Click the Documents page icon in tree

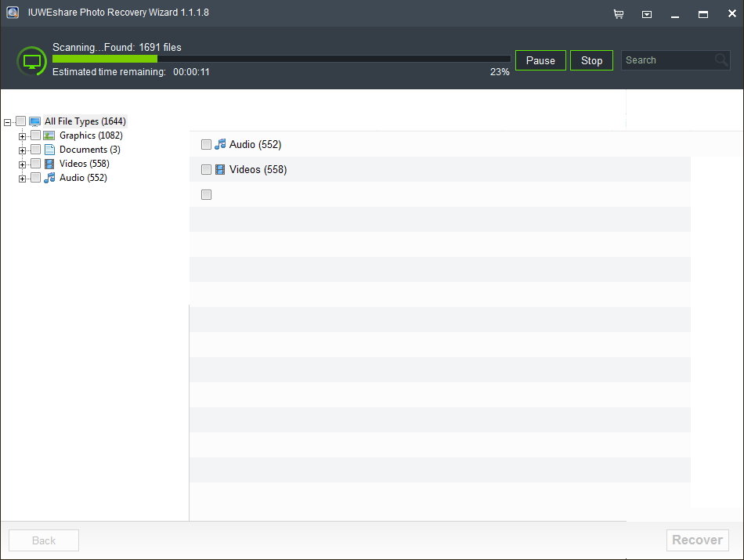(x=49, y=150)
